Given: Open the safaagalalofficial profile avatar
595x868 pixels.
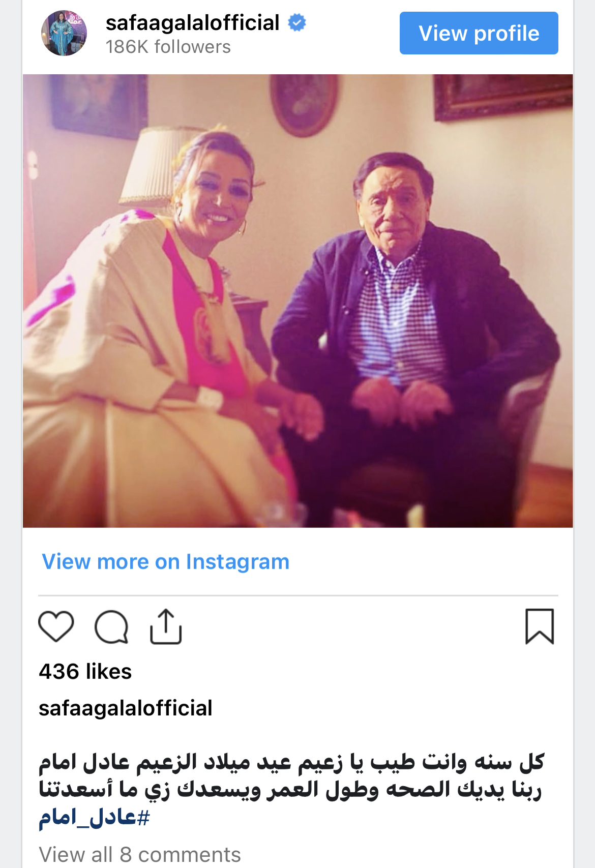Looking at the screenshot, I should [64, 33].
